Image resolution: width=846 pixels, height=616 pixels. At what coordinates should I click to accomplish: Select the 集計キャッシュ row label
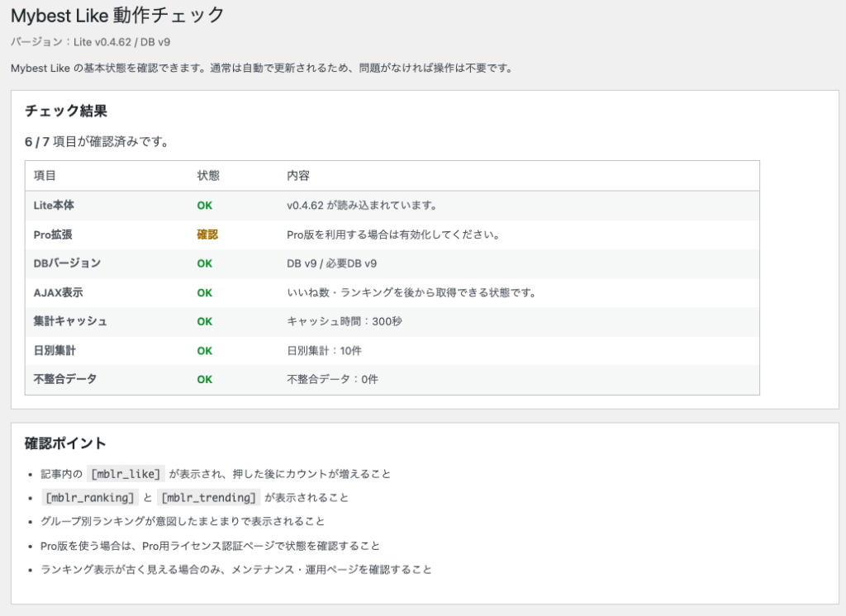(70, 321)
